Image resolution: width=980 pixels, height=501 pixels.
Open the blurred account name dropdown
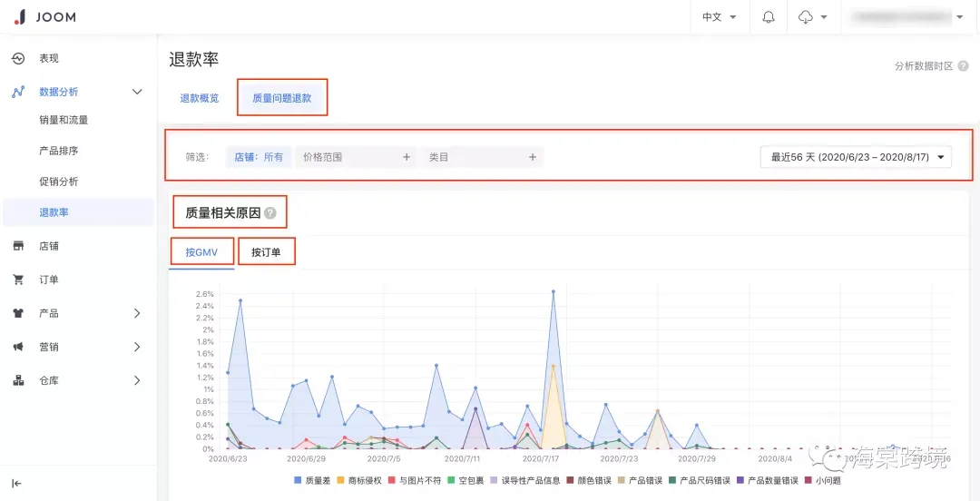(908, 17)
